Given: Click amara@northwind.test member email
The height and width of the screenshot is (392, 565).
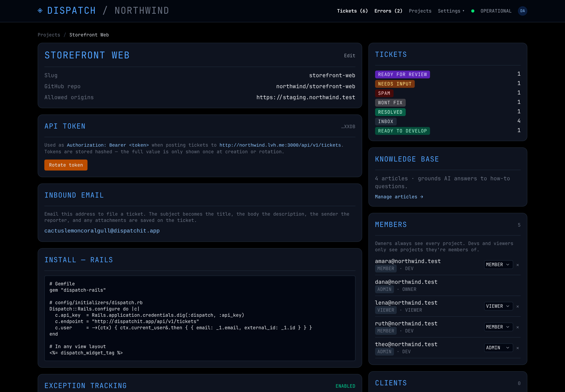Looking at the screenshot, I should (x=408, y=261).
